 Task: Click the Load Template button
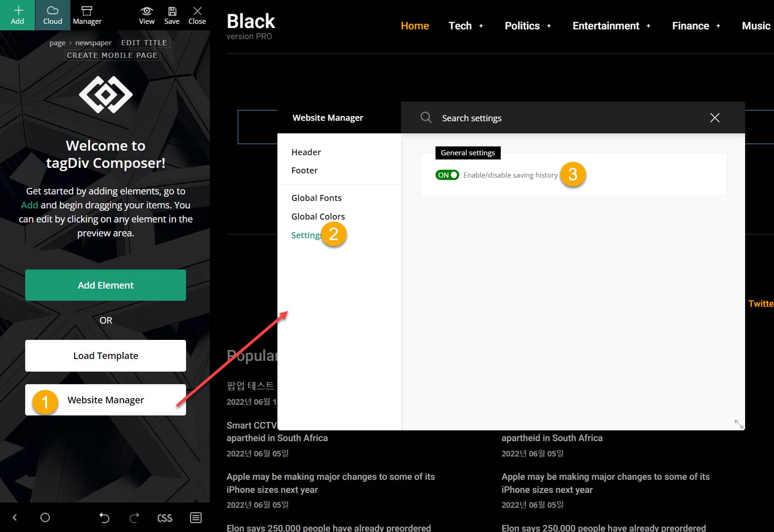point(105,356)
